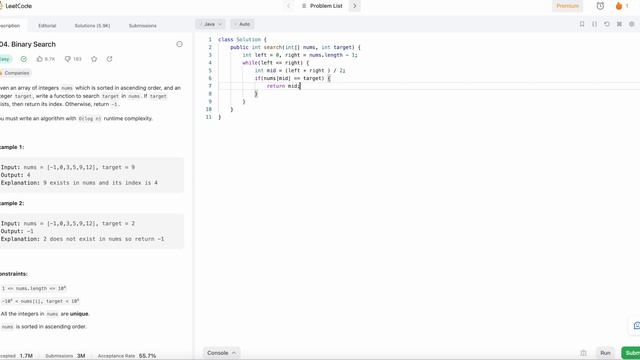Click "public int search" method signature line
640x360 pixels.
(x=296, y=47)
